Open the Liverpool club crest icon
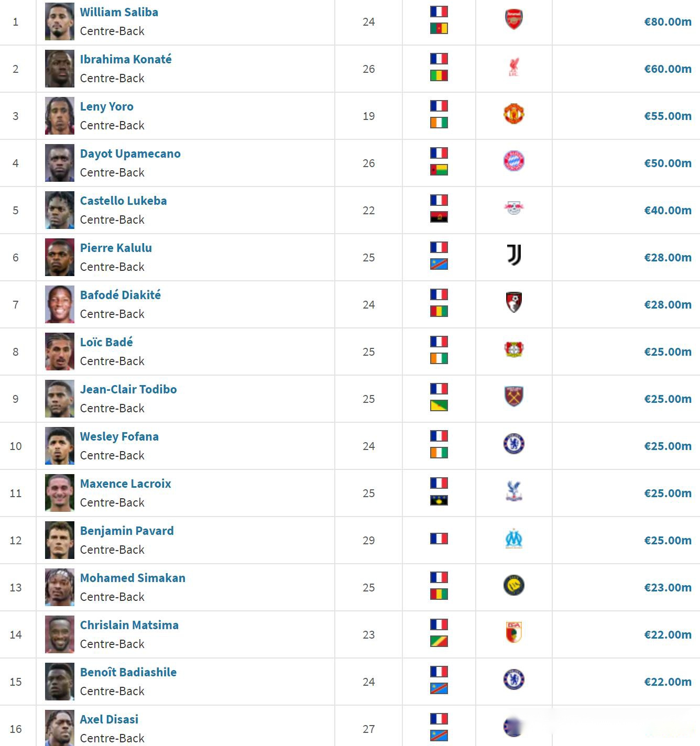 tap(513, 67)
